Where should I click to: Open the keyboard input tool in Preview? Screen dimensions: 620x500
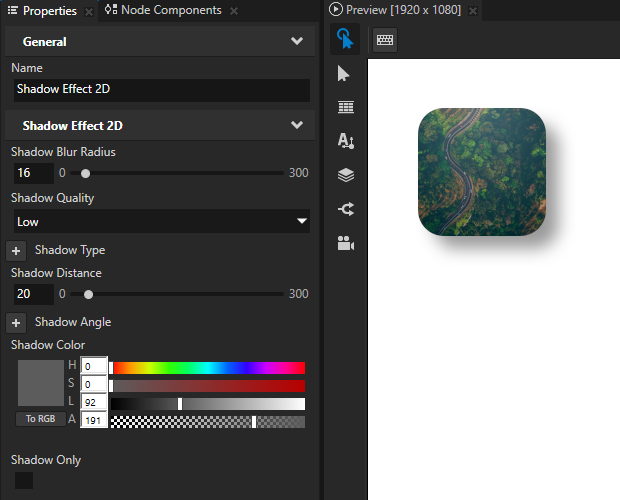[385, 40]
